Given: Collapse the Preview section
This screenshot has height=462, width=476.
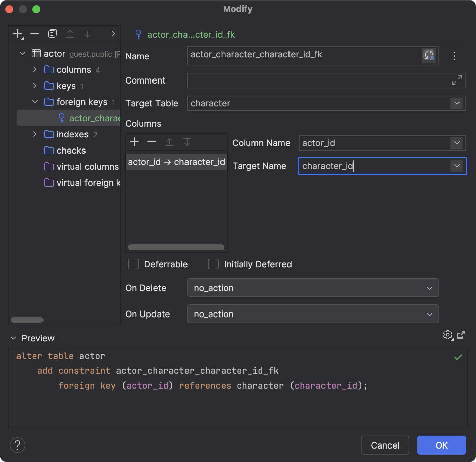Looking at the screenshot, I should tap(13, 338).
